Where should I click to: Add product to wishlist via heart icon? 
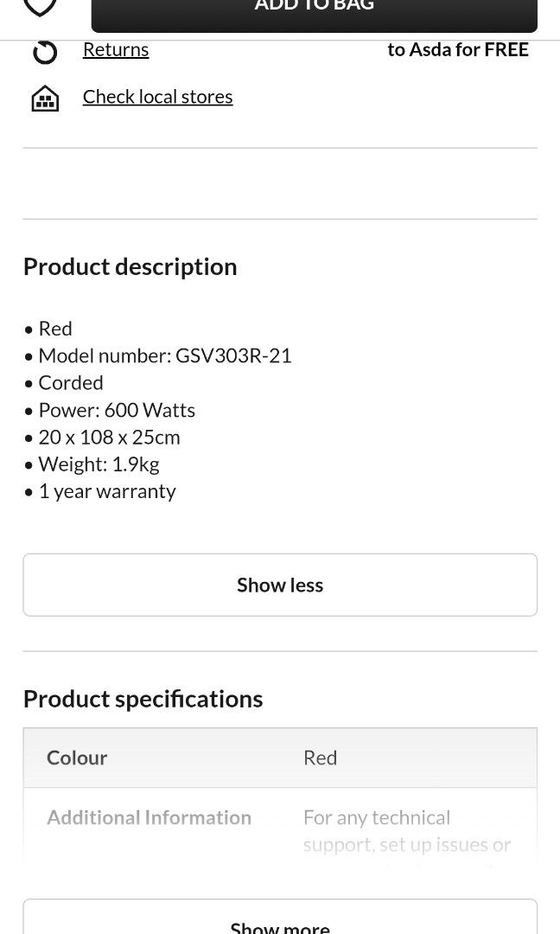click(x=40, y=7)
